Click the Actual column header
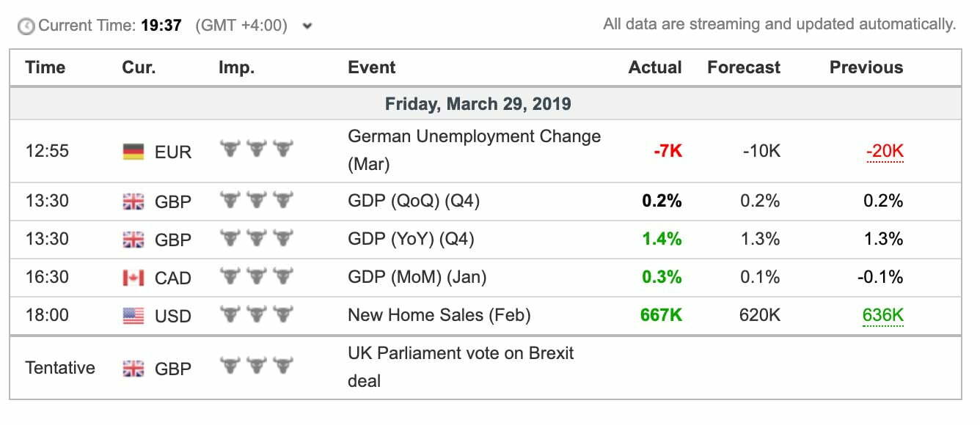Image resolution: width=980 pixels, height=425 pixels. [655, 67]
